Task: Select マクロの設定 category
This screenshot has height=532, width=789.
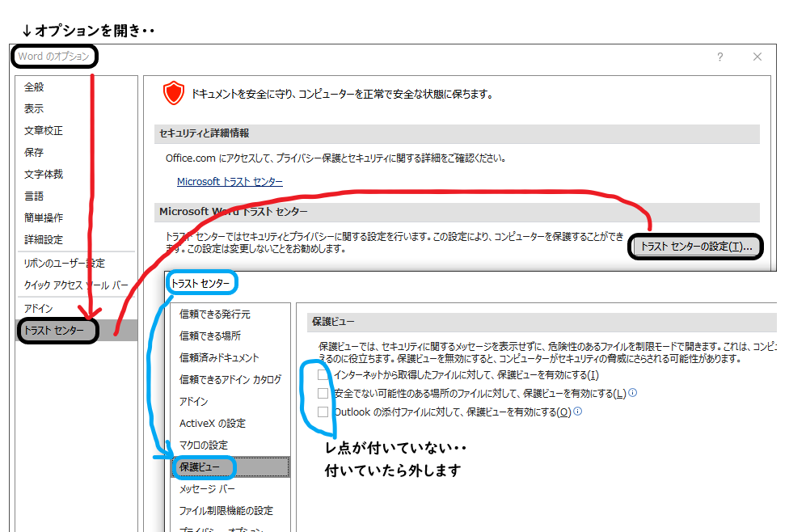Action: [x=203, y=445]
